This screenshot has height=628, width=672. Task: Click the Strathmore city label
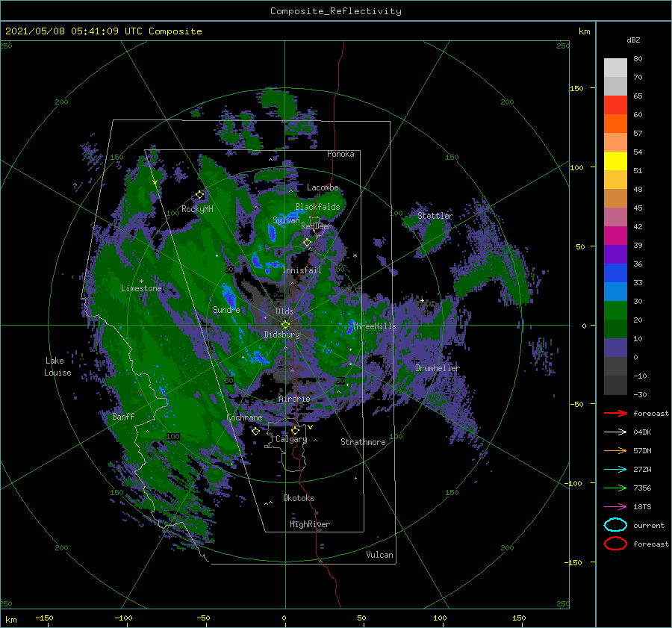coord(363,442)
